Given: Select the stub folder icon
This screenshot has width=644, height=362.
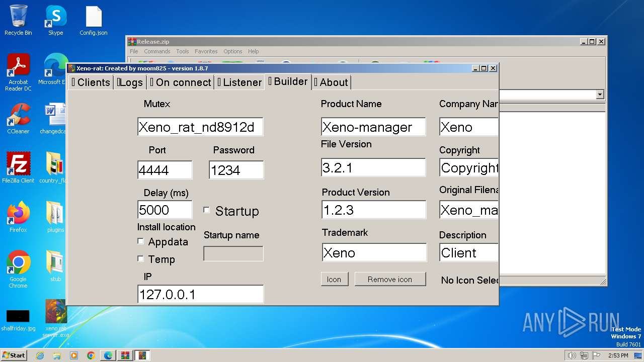Looking at the screenshot, I should [55, 266].
